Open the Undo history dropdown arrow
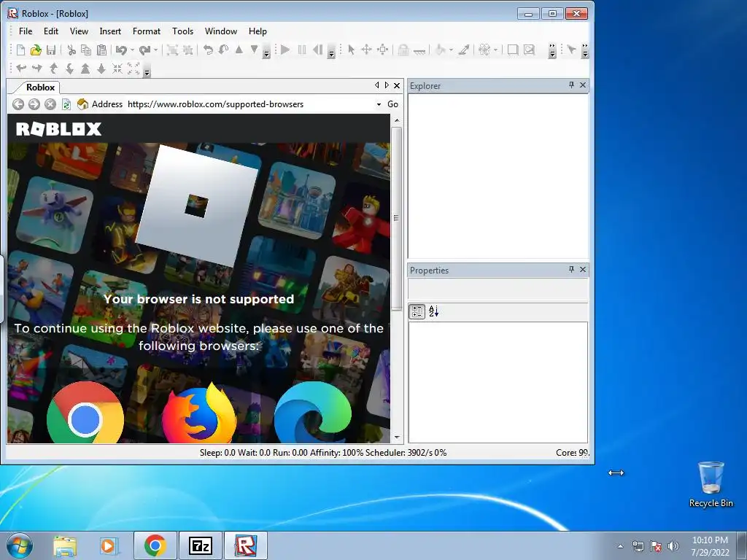The width and height of the screenshot is (747, 560). click(x=133, y=50)
